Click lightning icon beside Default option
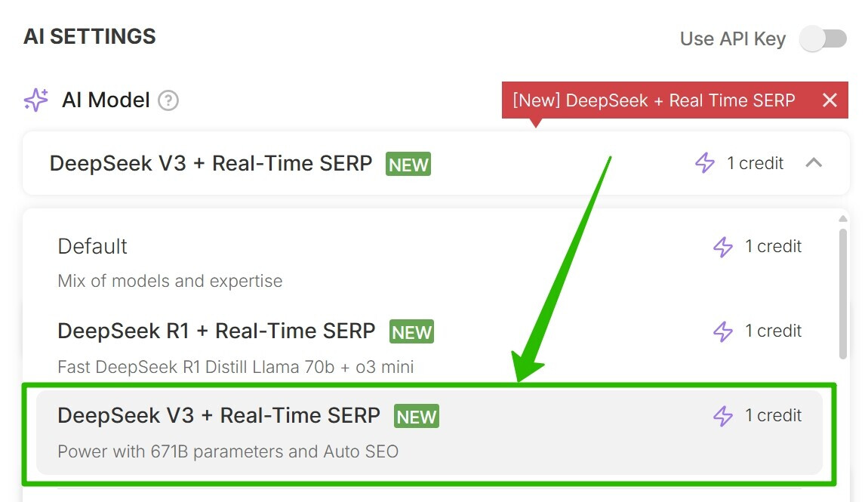 (723, 247)
